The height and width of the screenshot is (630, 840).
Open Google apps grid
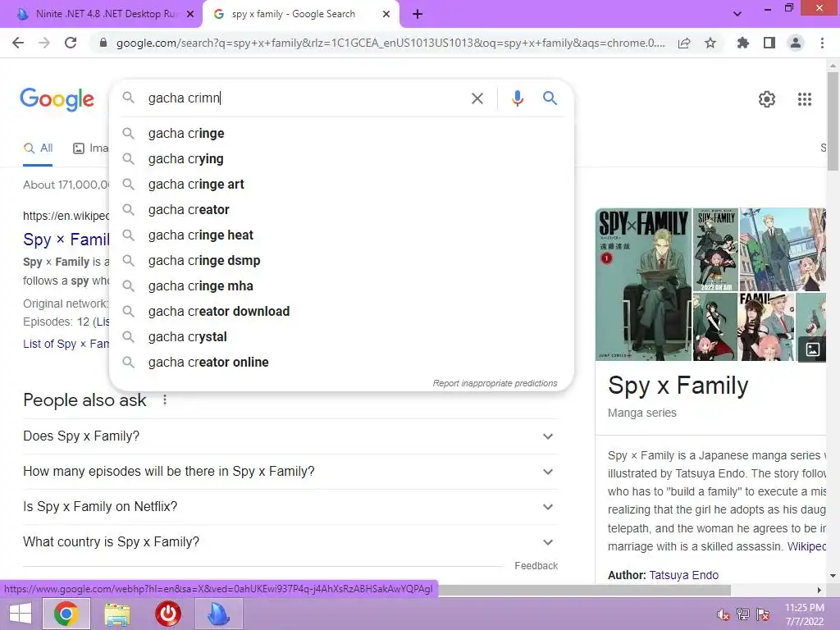pos(804,99)
